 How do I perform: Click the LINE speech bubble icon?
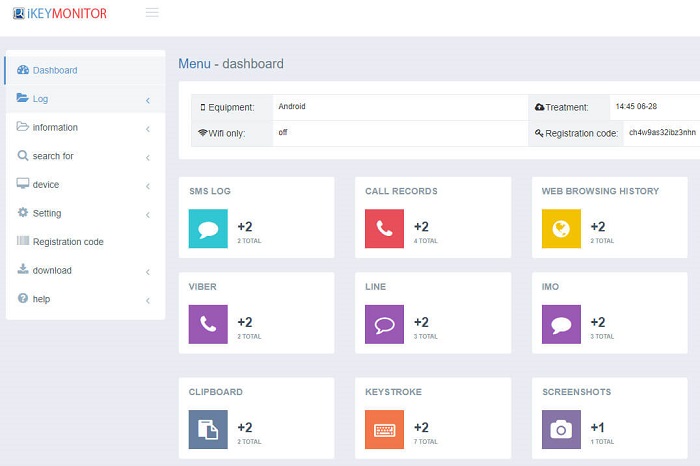(384, 324)
